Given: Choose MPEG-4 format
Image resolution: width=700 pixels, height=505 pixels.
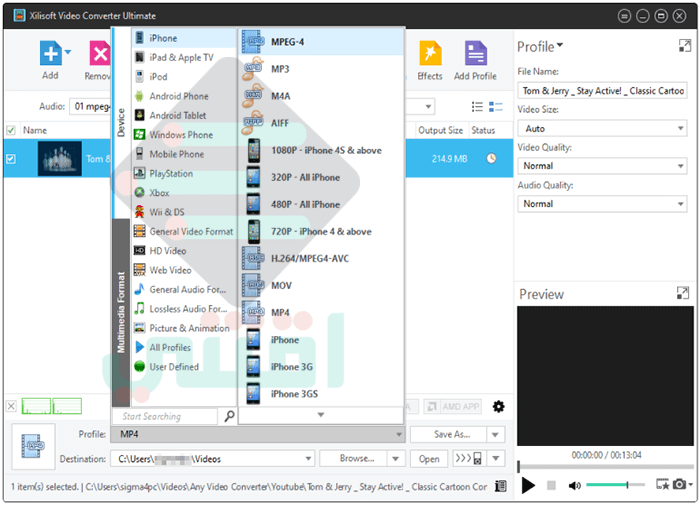Looking at the screenshot, I should click(x=321, y=42).
